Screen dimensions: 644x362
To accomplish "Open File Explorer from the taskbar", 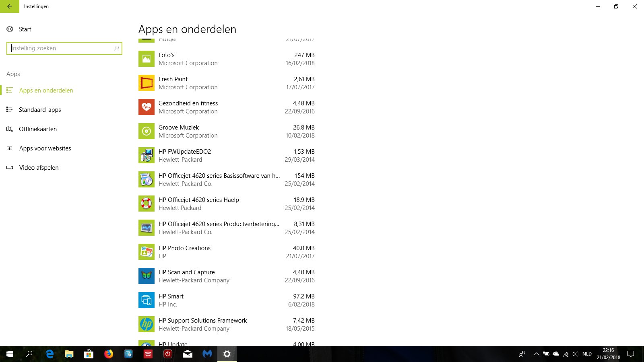I will pyautogui.click(x=69, y=354).
